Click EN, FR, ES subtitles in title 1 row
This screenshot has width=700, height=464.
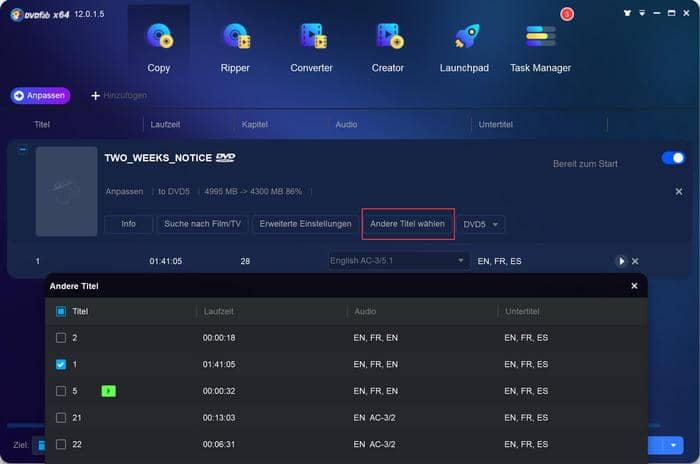[499, 261]
